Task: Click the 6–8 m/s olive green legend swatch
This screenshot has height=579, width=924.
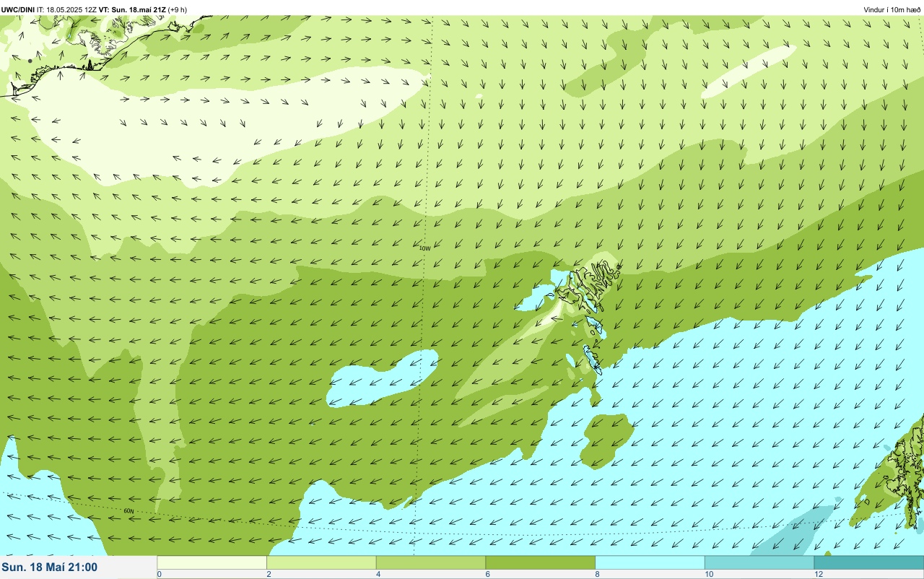Action: (541, 562)
